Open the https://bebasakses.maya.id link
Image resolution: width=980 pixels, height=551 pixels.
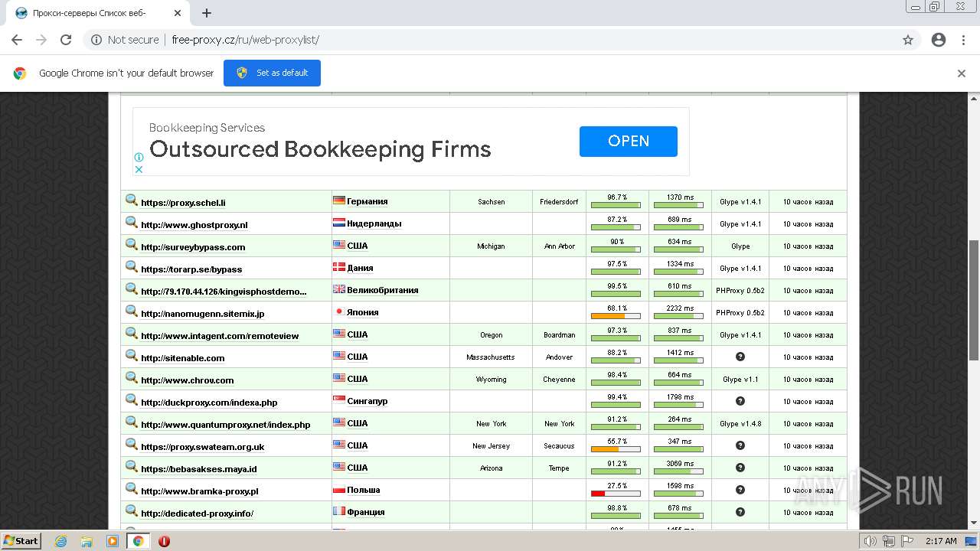coord(199,469)
